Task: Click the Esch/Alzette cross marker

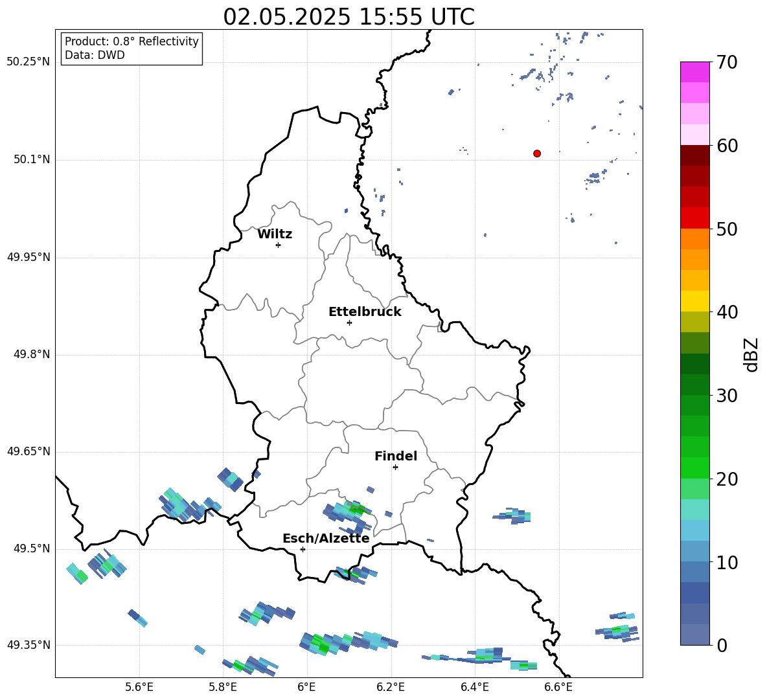Action: click(x=303, y=549)
